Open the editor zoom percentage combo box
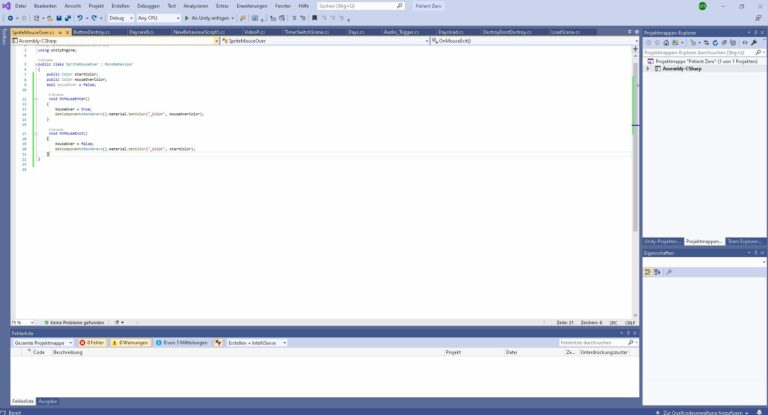768x415 pixels. 20,322
